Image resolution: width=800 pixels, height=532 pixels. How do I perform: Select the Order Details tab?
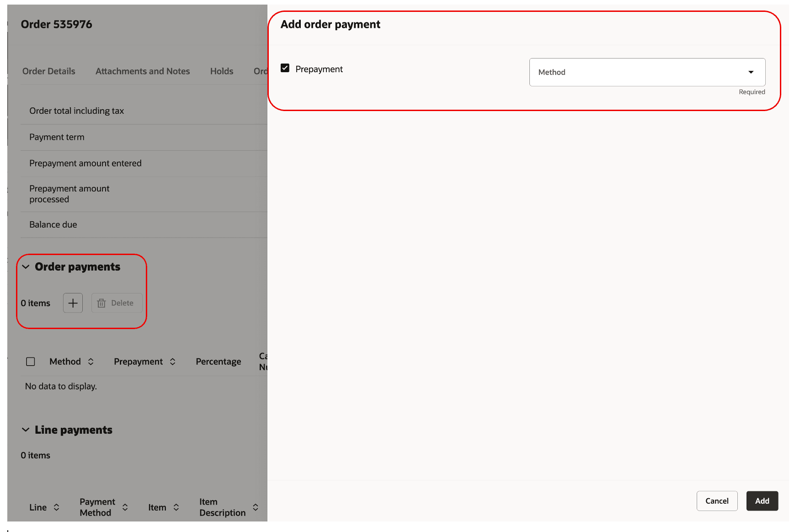click(x=48, y=71)
